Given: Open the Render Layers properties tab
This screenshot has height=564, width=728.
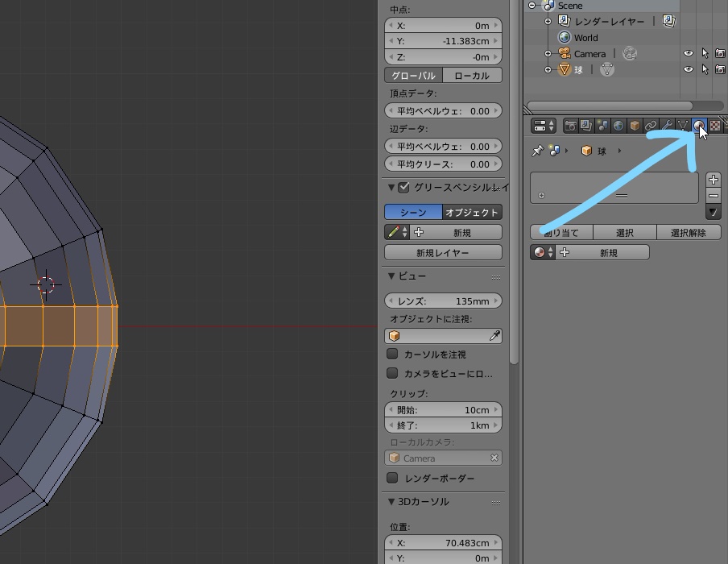Looking at the screenshot, I should 586,126.
